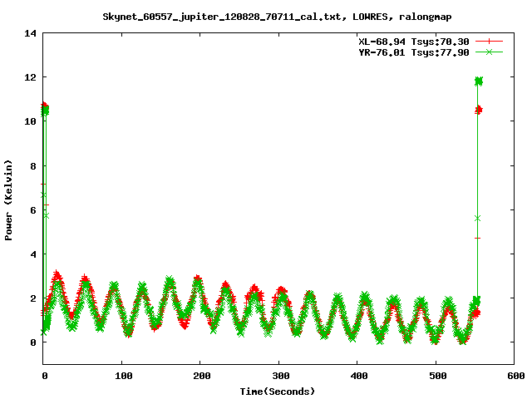Click y-axis tick label 4
532x399 pixels.
[x=33, y=254]
